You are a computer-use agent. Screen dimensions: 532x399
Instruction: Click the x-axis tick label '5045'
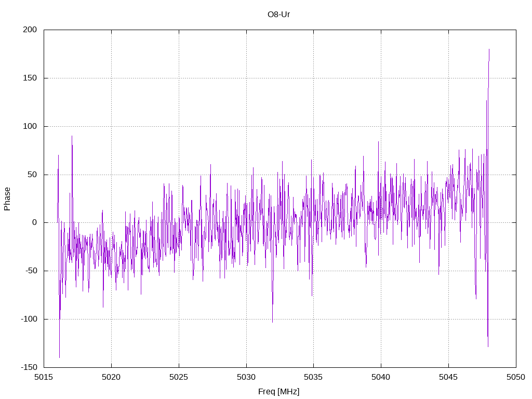pyautogui.click(x=448, y=377)
